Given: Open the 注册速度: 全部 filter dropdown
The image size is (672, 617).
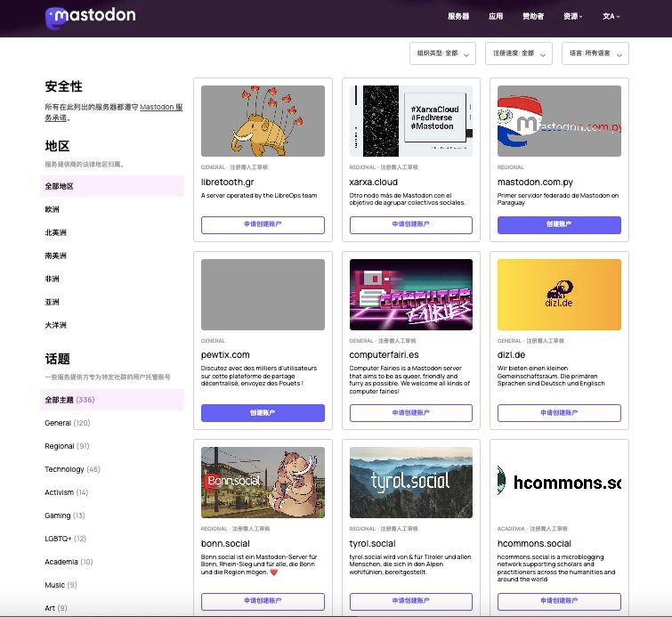Looking at the screenshot, I should pos(519,53).
